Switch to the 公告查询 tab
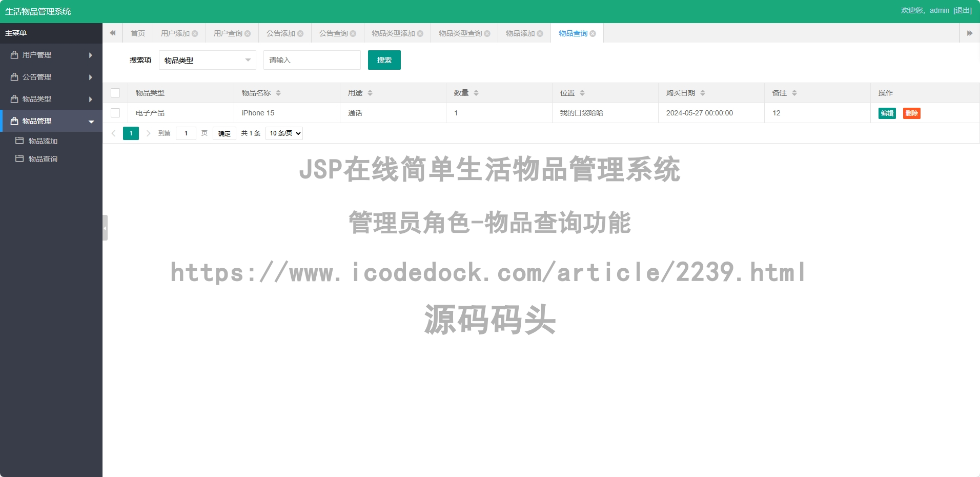This screenshot has width=980, height=477. click(x=334, y=33)
